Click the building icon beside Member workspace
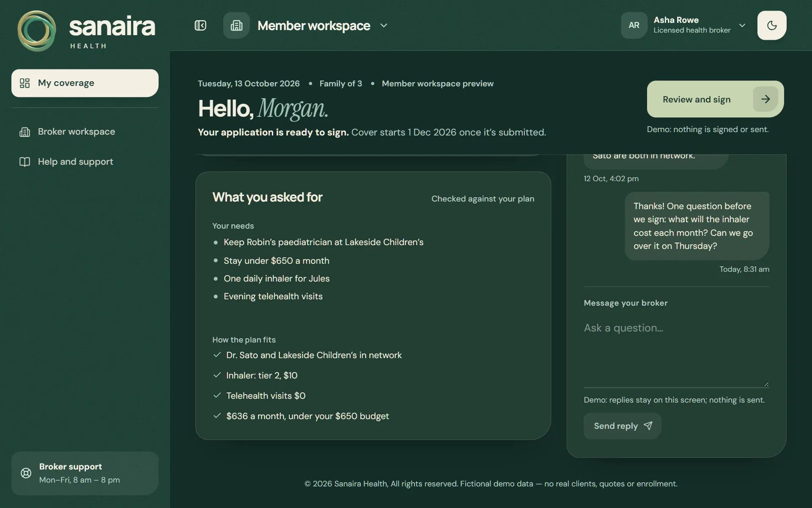 [x=236, y=25]
